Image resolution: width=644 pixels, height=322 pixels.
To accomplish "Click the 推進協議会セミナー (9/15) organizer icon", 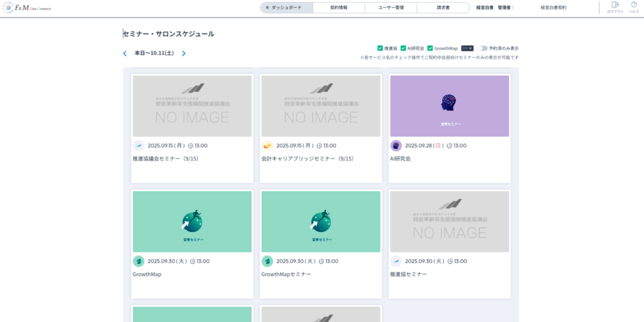I will [x=138, y=146].
